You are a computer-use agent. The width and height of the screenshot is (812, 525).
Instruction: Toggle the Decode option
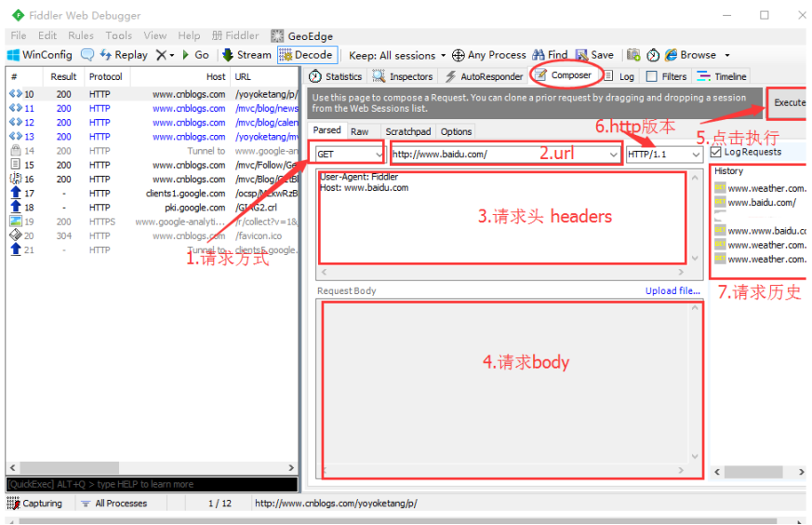[308, 55]
